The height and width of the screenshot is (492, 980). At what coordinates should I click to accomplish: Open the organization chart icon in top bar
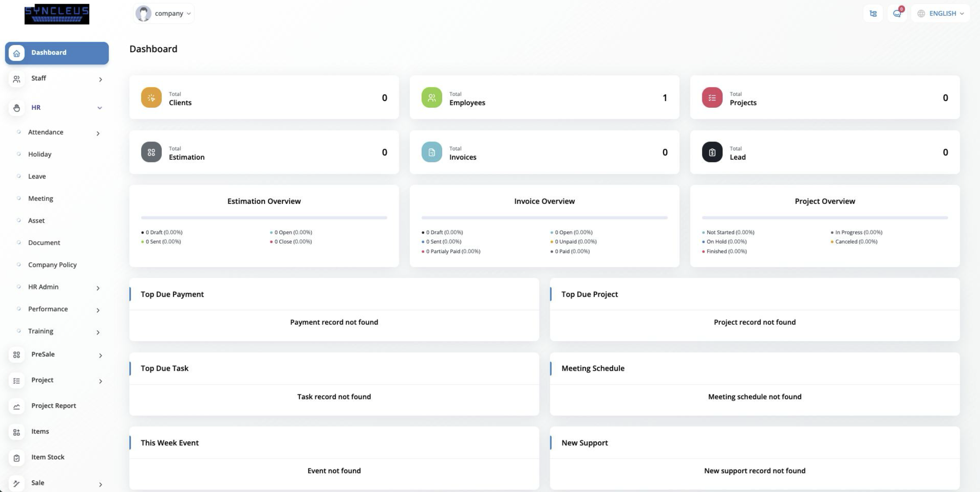(x=873, y=13)
